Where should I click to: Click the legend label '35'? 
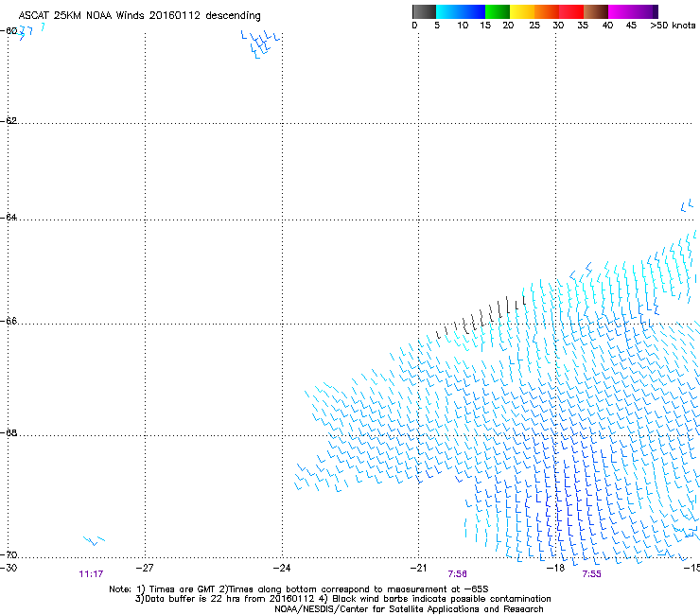(x=583, y=26)
